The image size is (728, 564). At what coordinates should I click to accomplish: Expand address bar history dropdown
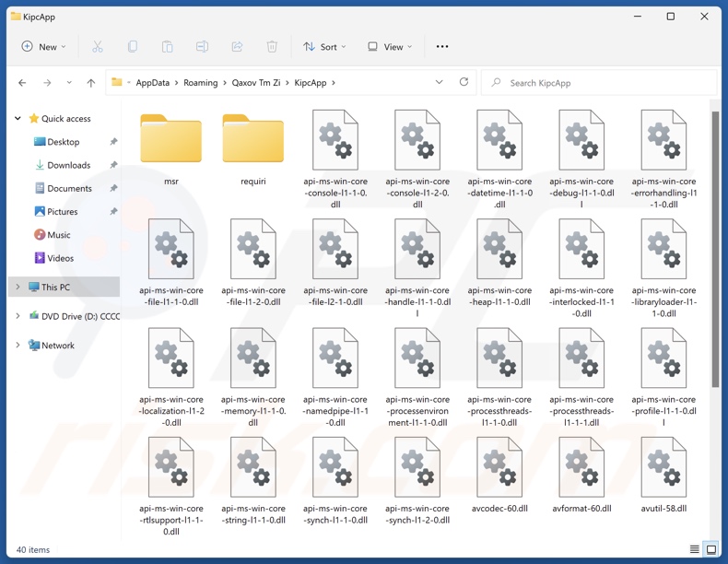tap(439, 82)
